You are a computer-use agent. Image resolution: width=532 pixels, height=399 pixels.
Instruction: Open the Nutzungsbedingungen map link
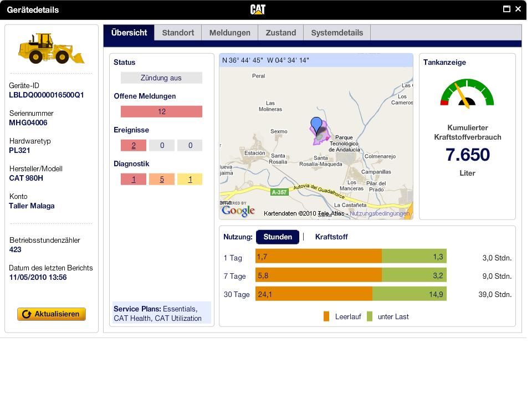379,213
